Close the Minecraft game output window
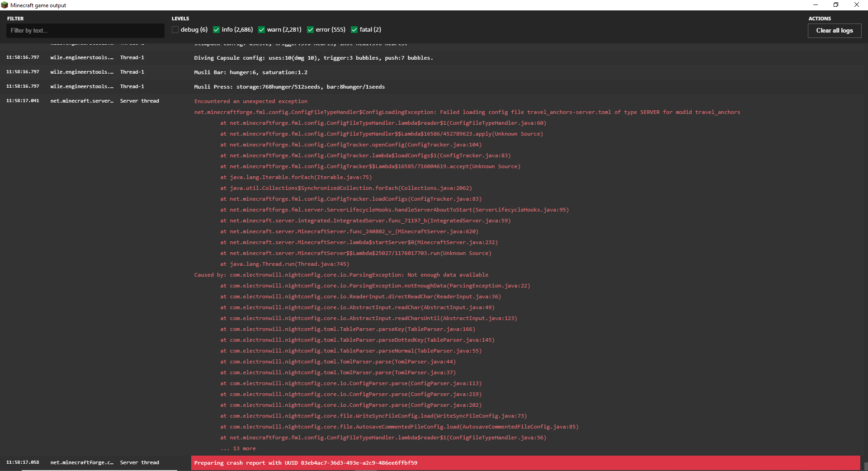 click(x=856, y=5)
